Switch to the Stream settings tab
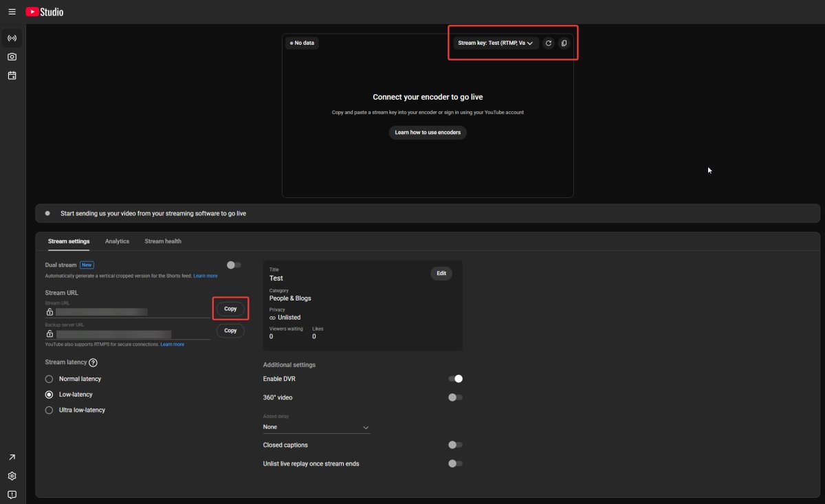 coord(69,241)
